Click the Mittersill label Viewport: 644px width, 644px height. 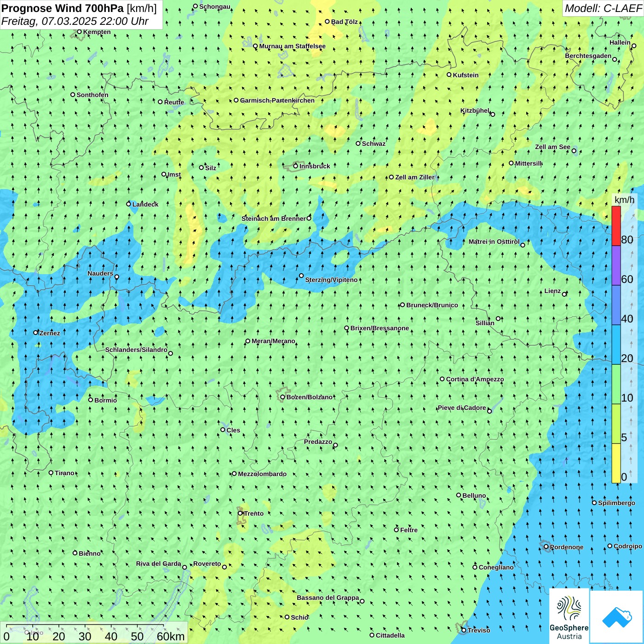[x=529, y=163]
